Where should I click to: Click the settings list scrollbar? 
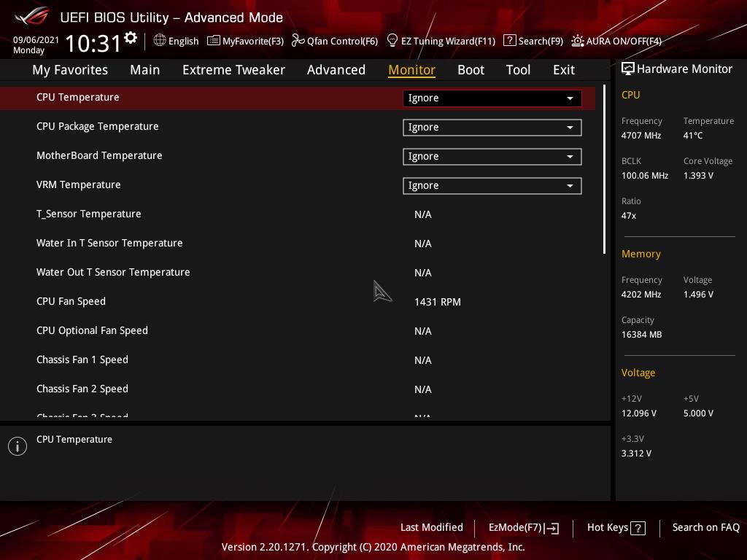(604, 169)
